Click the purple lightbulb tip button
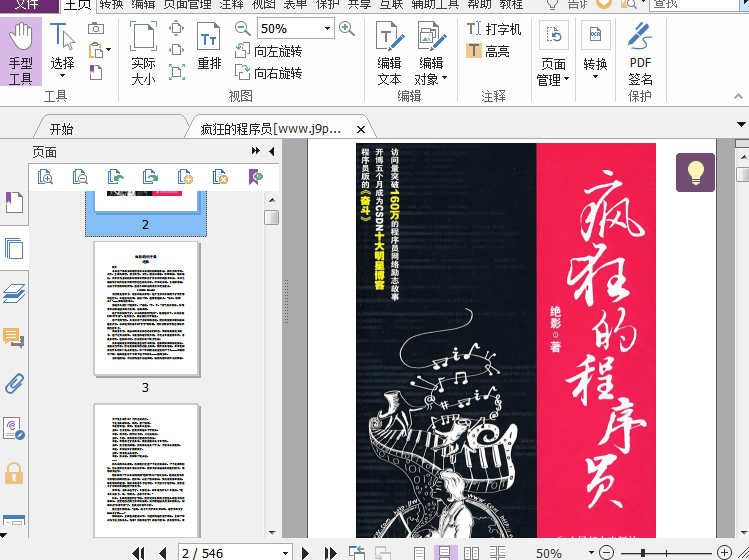Screen dimensions: 749x560 695,172
